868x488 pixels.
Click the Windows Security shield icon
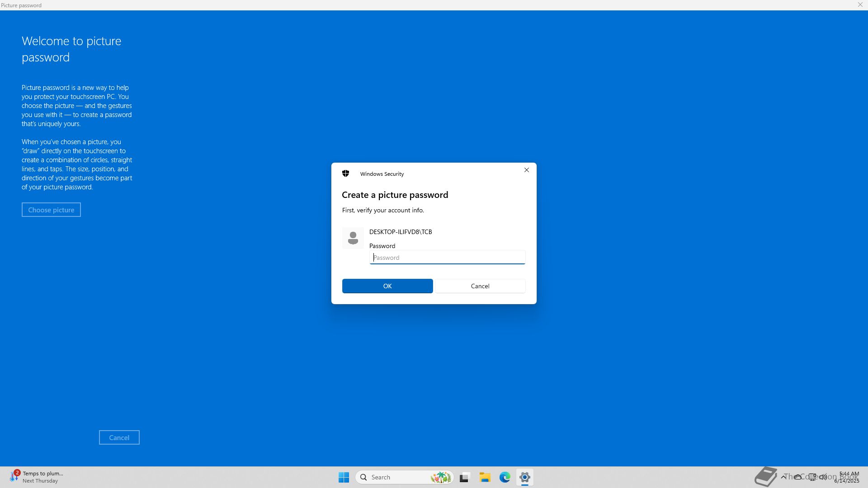346,174
